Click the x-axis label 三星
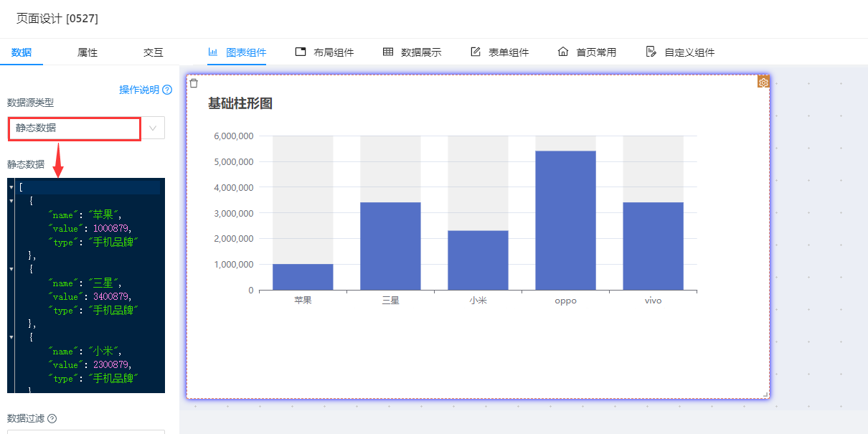Image resolution: width=868 pixels, height=434 pixels. coord(390,301)
